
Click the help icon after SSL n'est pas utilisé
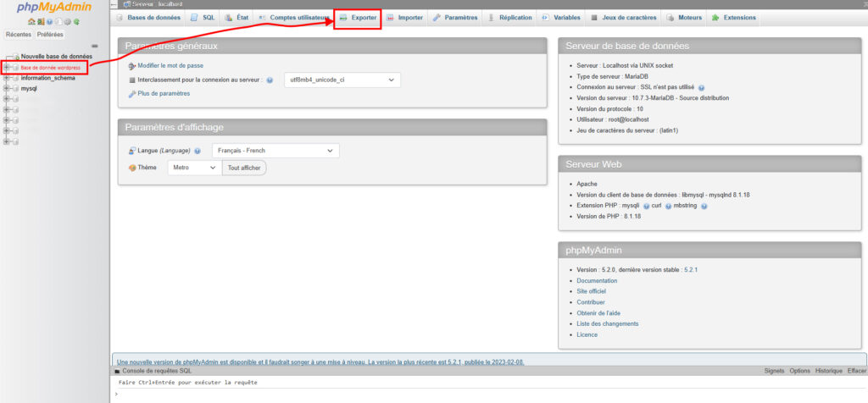pyautogui.click(x=701, y=87)
